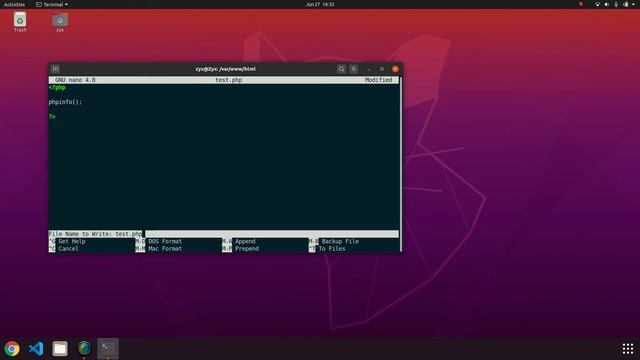Click the red notification indicator in the top bar
Image resolution: width=640 pixels, height=360 pixels.
(581, 4)
